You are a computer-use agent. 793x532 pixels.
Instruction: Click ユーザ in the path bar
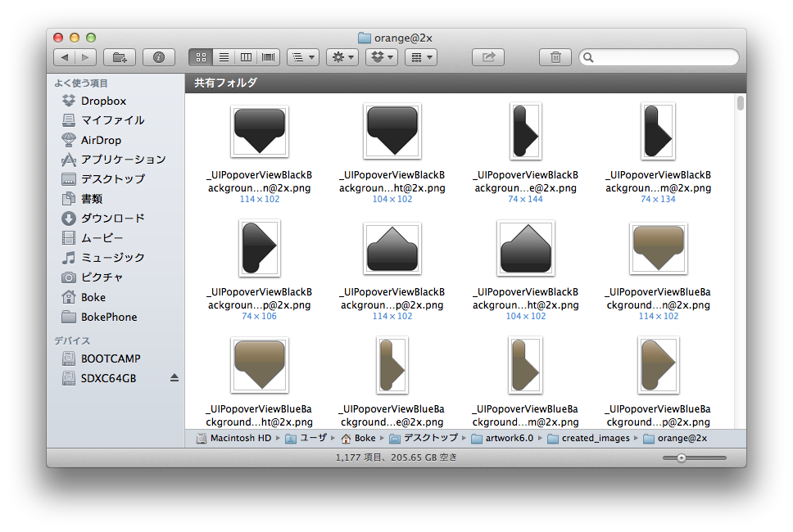click(x=306, y=438)
